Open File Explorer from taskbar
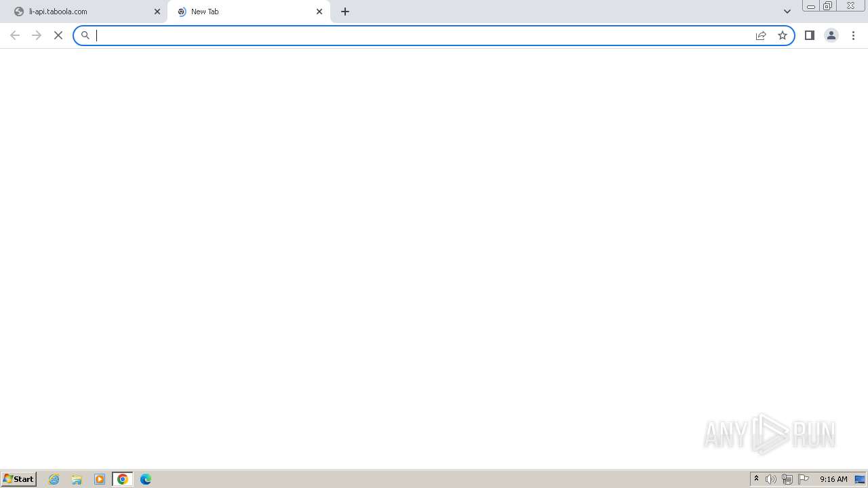Screen dimensions: 868x488 pyautogui.click(x=77, y=479)
